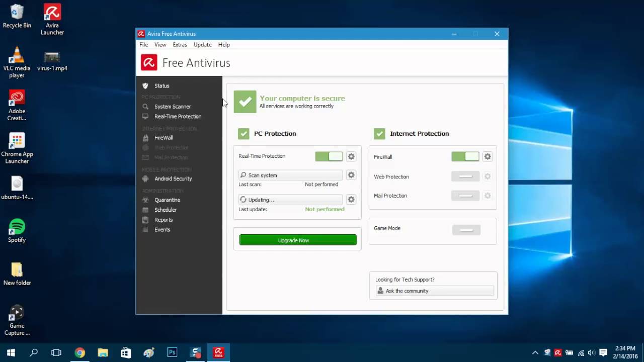Open Chrome from the taskbar
644x362 pixels.
79,352
